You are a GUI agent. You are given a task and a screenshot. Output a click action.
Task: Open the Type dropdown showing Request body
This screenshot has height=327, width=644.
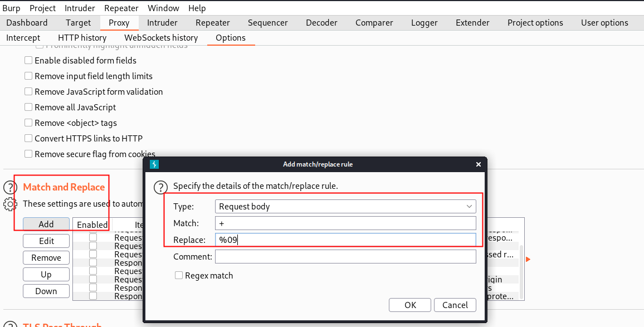345,206
